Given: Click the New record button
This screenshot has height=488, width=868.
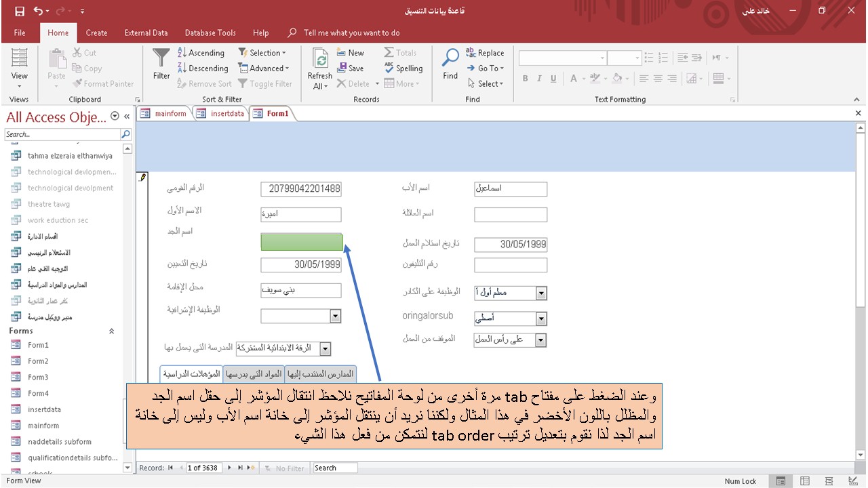Looking at the screenshot, I should click(x=350, y=52).
